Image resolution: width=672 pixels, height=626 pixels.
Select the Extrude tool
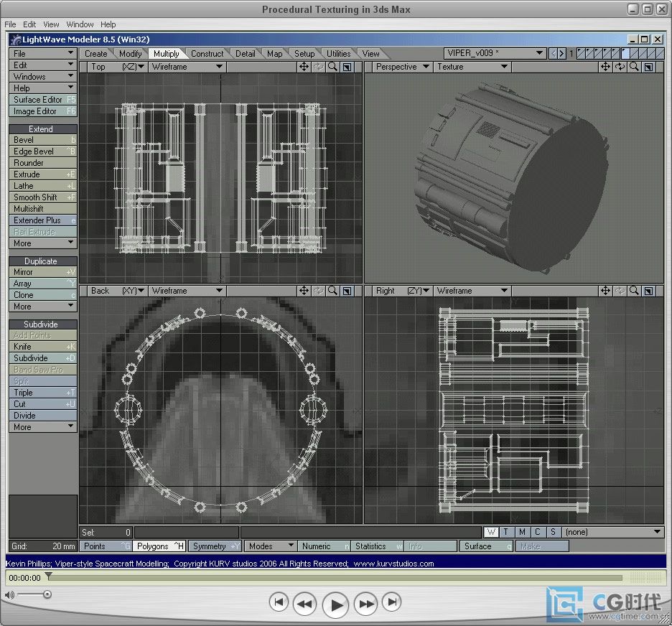point(43,174)
